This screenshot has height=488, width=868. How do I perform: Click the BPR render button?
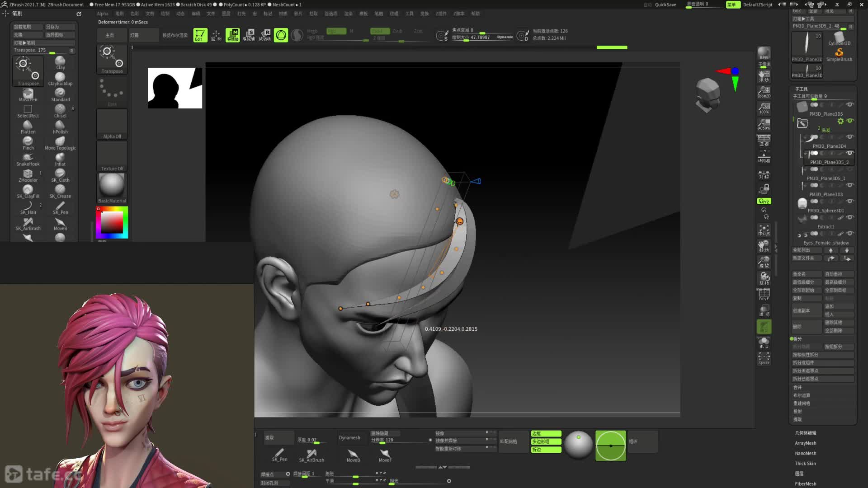[764, 53]
